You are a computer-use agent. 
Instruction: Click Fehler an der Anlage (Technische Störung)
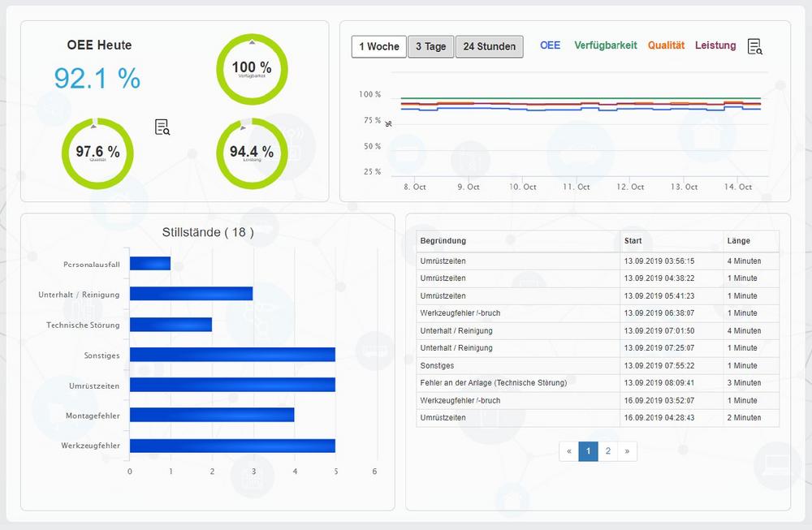(494, 383)
